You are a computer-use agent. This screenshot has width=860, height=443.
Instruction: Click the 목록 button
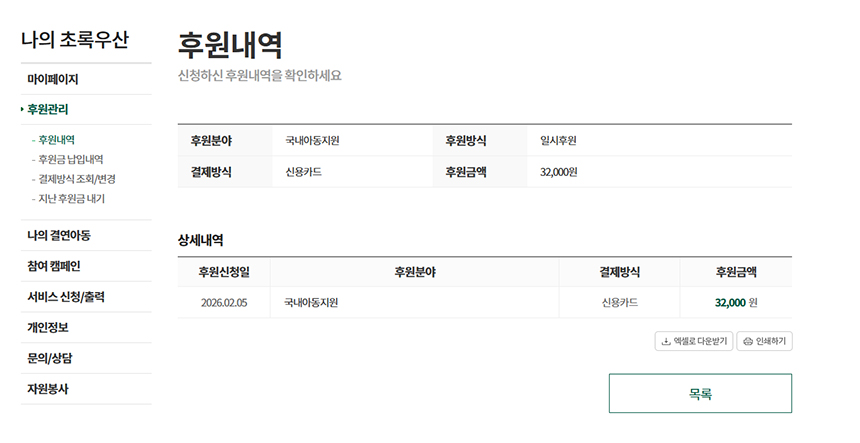point(700,394)
